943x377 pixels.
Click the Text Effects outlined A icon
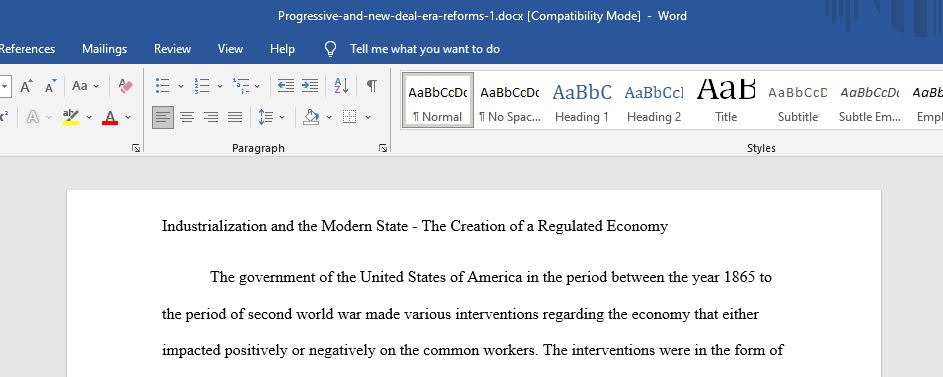(x=32, y=117)
